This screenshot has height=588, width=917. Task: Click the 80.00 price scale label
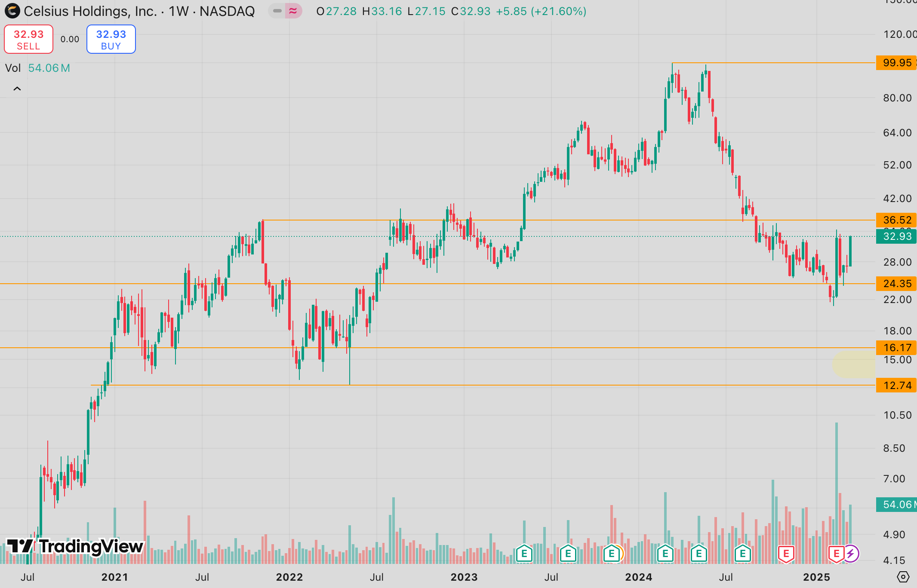point(897,98)
